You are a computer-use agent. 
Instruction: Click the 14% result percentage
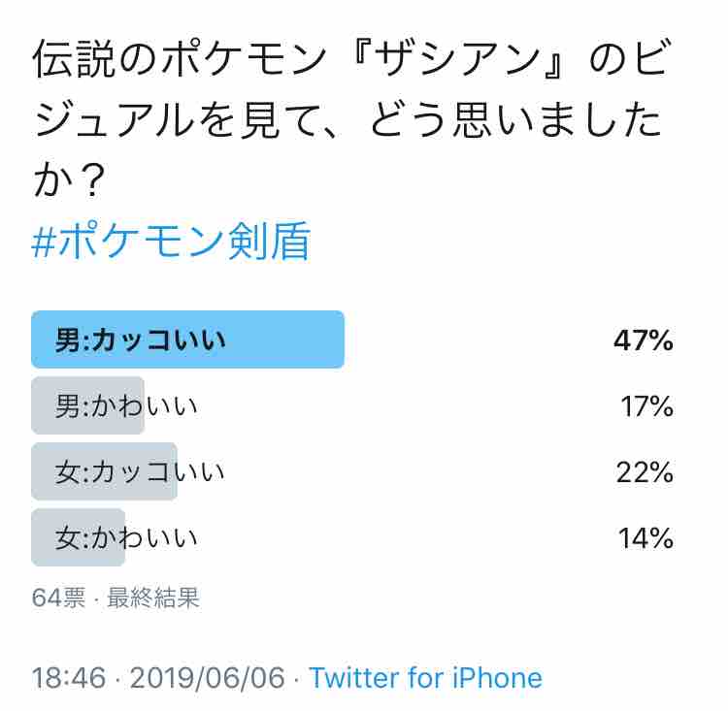click(645, 538)
